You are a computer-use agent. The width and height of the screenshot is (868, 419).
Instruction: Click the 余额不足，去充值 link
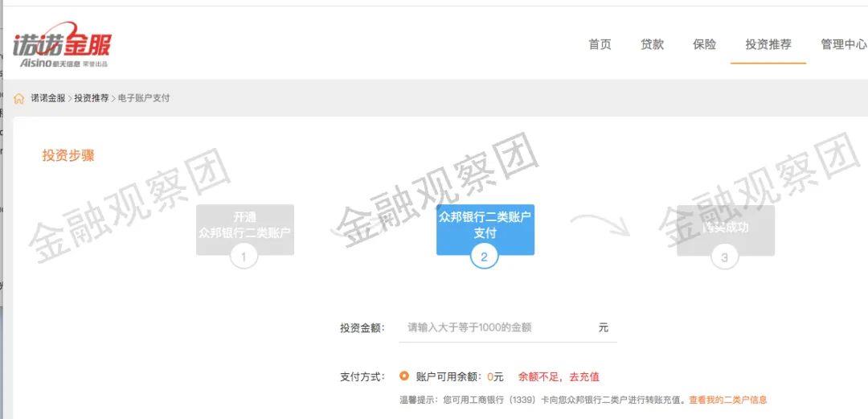click(x=559, y=377)
